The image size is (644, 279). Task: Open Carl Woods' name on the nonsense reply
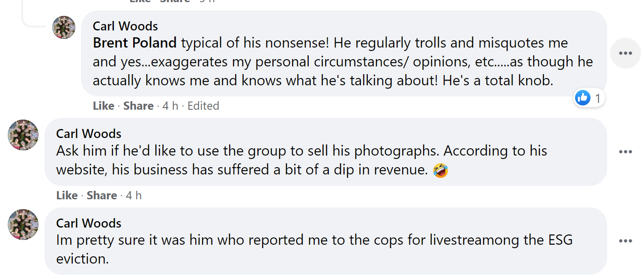pyautogui.click(x=125, y=26)
